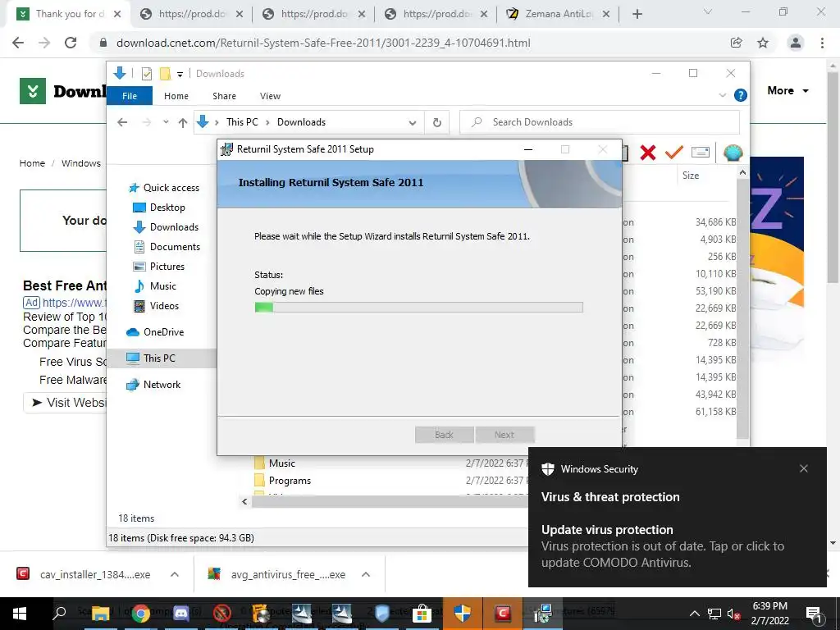Open the Programs folder in file list
The image size is (840, 630).
pos(290,481)
